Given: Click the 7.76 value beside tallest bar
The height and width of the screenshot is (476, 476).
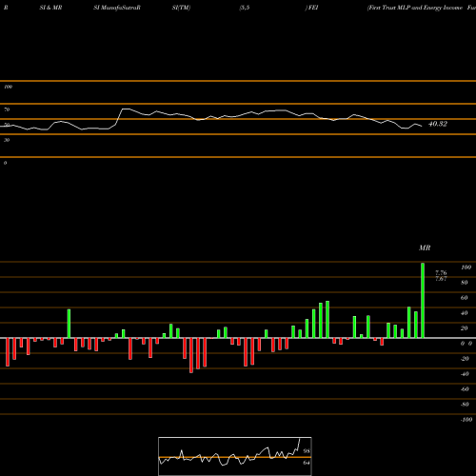Looking at the screenshot, I should coord(441,273).
